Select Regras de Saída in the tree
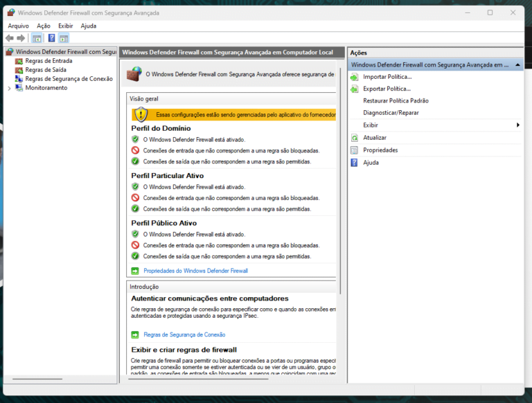This screenshot has width=532, height=403. 46,70
